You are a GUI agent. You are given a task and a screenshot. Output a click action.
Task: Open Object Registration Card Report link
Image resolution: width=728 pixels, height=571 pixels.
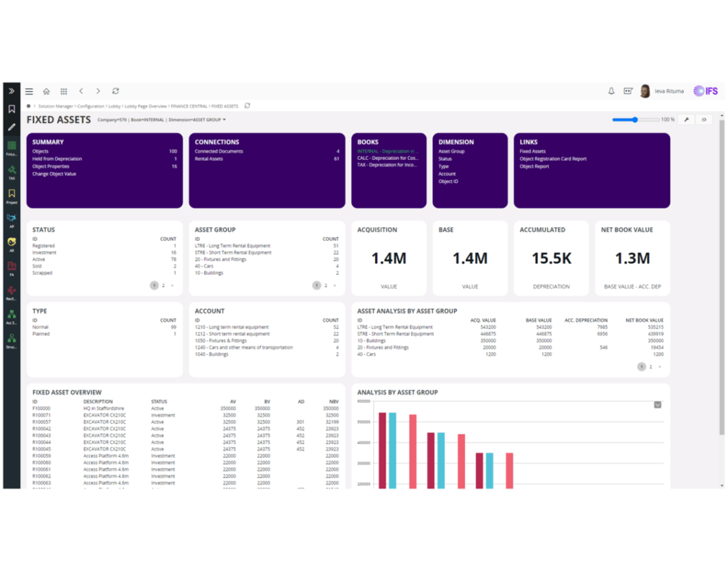553,159
